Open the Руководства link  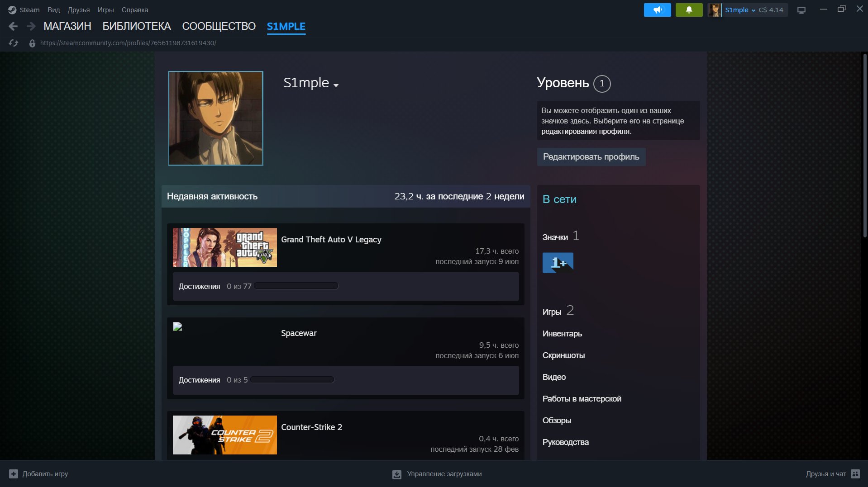[566, 442]
